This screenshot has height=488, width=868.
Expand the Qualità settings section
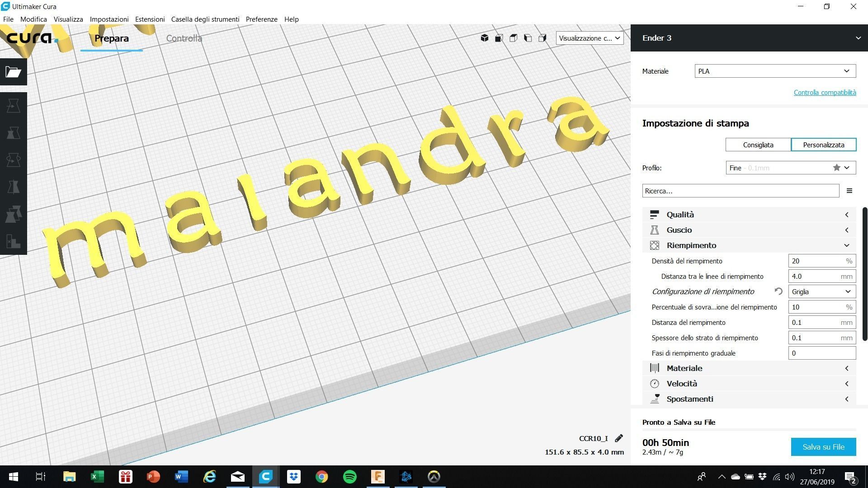click(749, 215)
